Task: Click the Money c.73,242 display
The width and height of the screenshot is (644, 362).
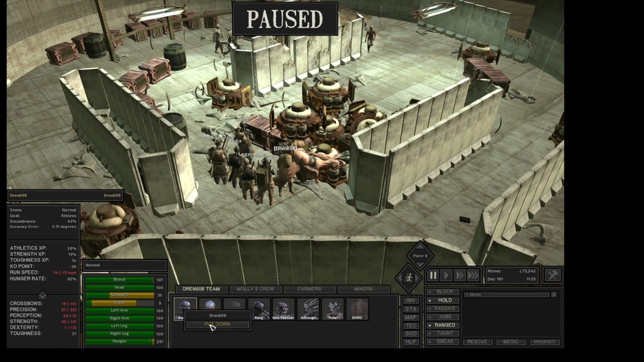Action: (512, 271)
